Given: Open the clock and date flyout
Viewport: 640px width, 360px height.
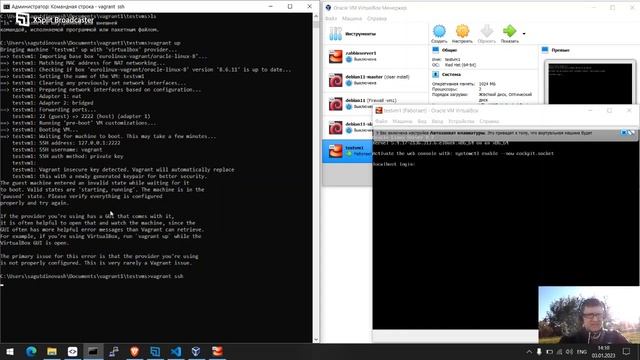Looking at the screenshot, I should pyautogui.click(x=603, y=351).
